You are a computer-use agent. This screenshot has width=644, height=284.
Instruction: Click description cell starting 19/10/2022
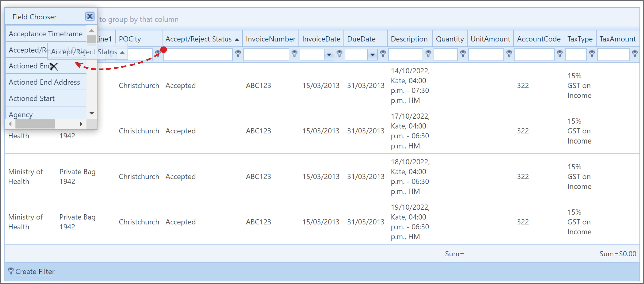(410, 222)
